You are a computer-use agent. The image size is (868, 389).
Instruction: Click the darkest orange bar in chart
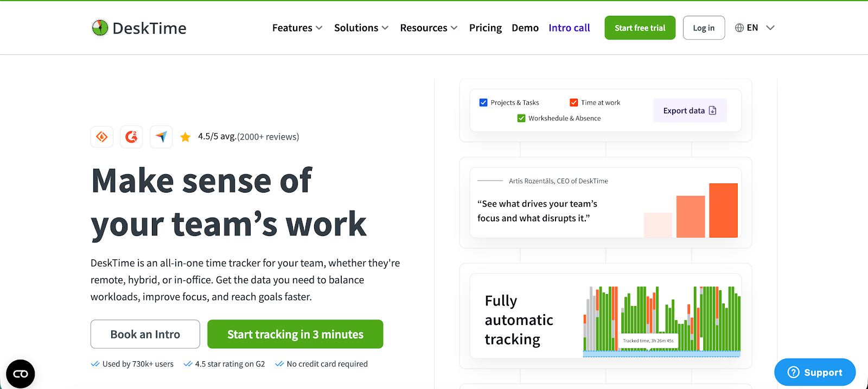coord(723,211)
